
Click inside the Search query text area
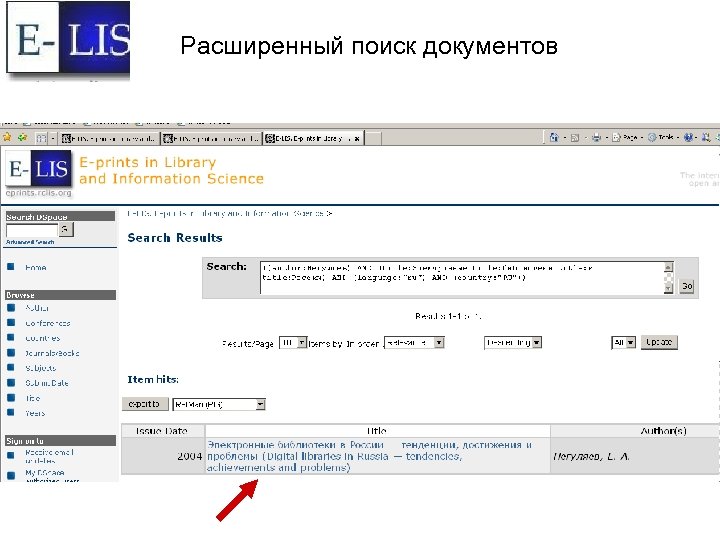(462, 278)
